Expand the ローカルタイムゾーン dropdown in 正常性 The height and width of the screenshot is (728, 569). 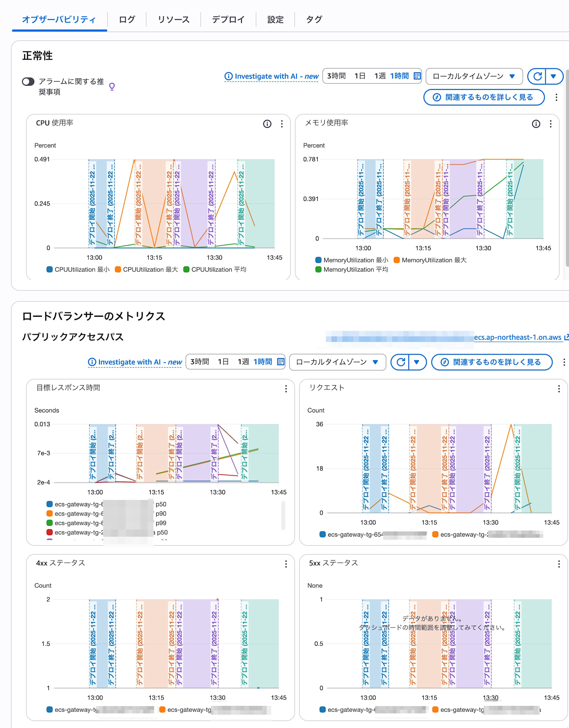pos(474,76)
